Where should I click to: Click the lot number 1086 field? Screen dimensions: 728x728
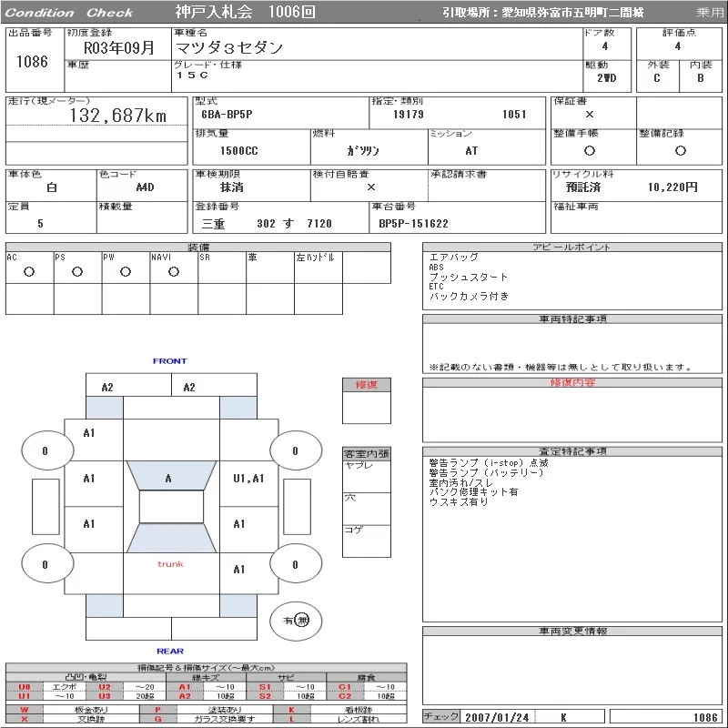(32, 62)
